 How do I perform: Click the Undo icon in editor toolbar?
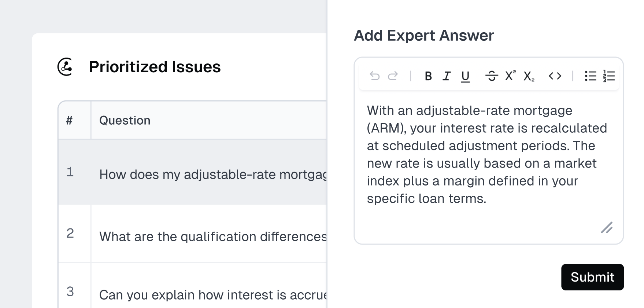tap(374, 76)
